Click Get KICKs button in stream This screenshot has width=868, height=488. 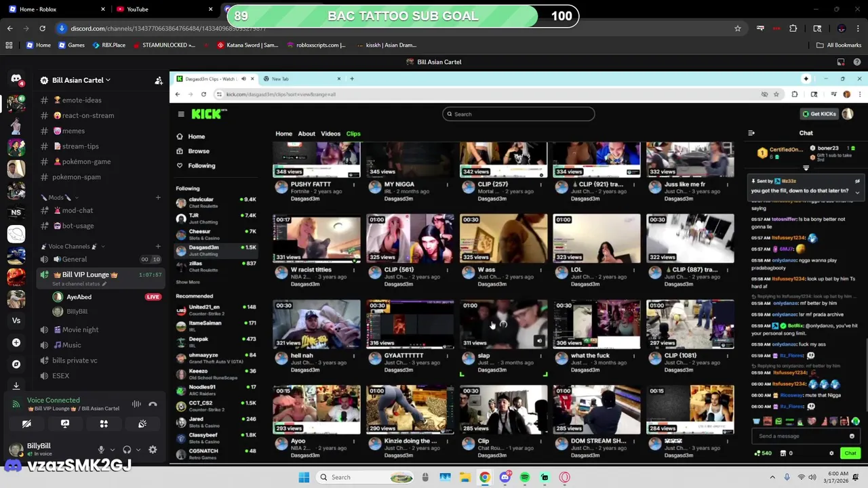(x=819, y=114)
